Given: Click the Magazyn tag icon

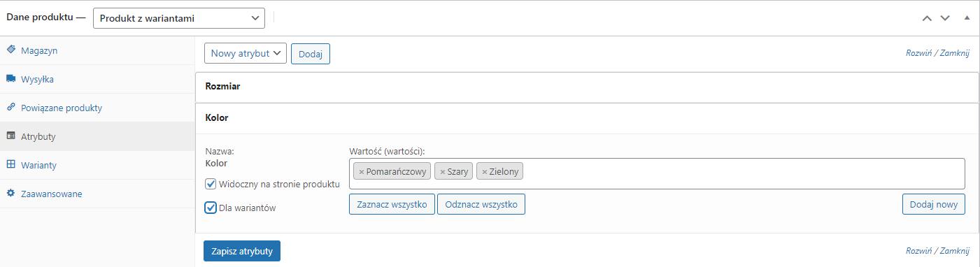Looking at the screenshot, I should 10,50.
